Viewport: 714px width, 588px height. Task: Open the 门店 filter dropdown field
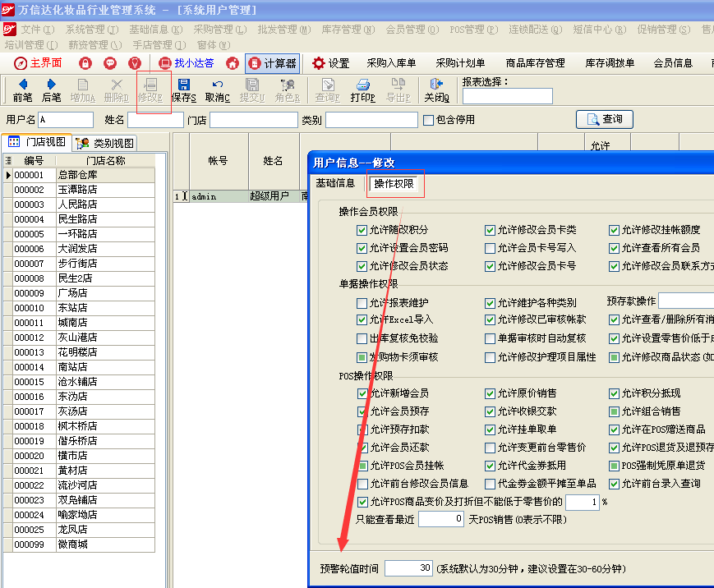coord(254,120)
